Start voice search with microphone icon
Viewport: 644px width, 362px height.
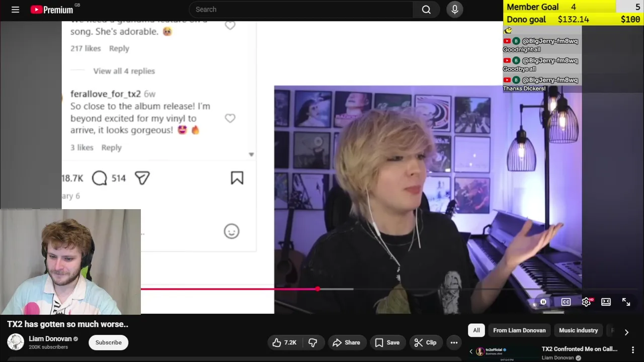click(455, 10)
